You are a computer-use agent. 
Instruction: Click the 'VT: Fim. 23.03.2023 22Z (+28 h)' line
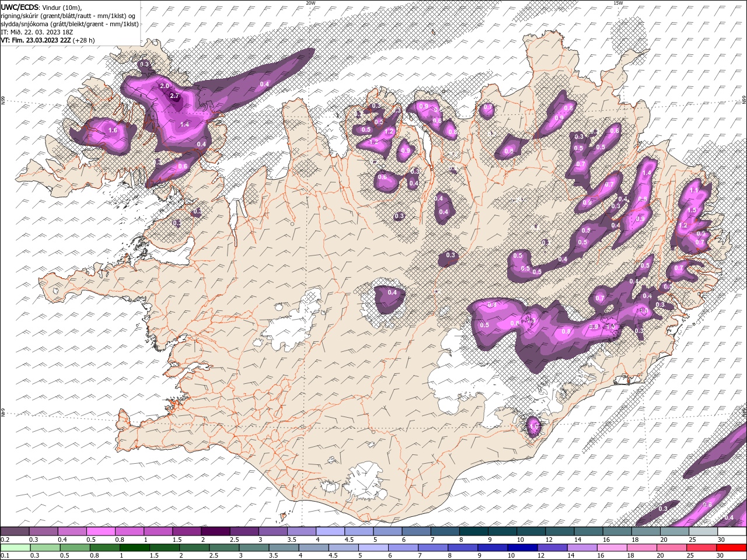pyautogui.click(x=48, y=40)
